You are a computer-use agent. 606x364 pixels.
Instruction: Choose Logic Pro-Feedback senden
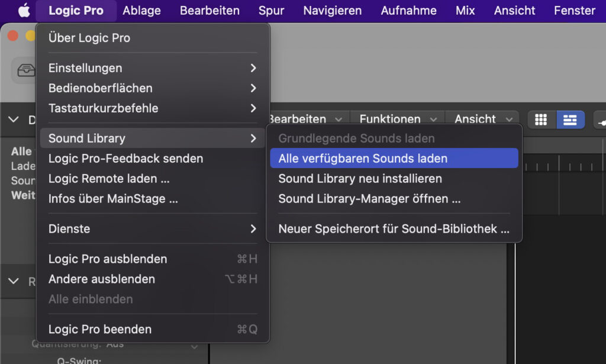point(153,159)
